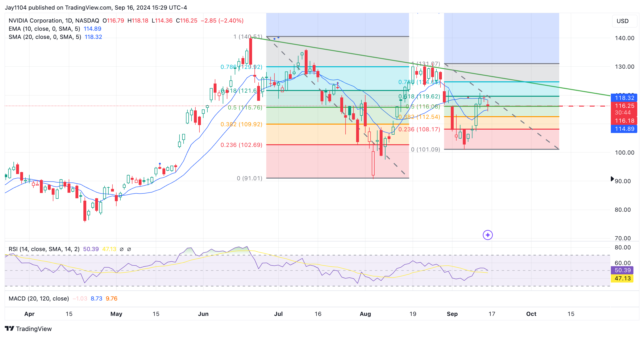This screenshot has width=644, height=337.
Task: Click the 140.00 price axis label
Action: (x=624, y=38)
